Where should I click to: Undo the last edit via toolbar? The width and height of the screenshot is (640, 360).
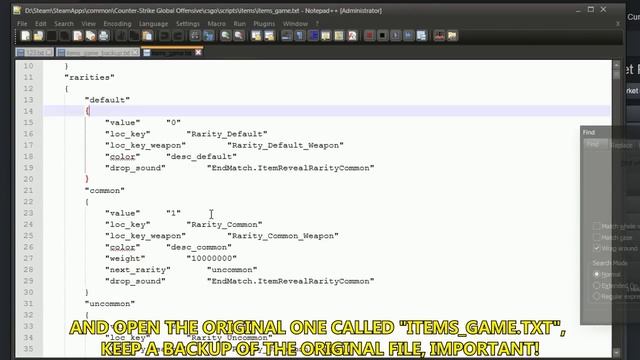(x=164, y=36)
